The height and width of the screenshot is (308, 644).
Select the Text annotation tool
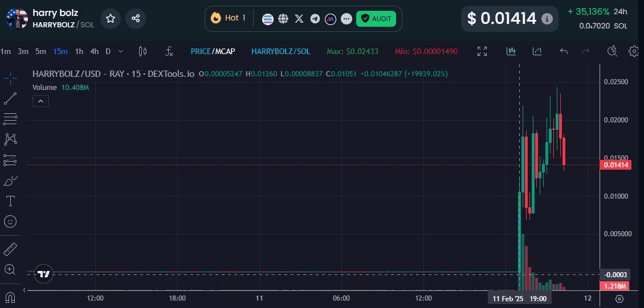pos(10,201)
